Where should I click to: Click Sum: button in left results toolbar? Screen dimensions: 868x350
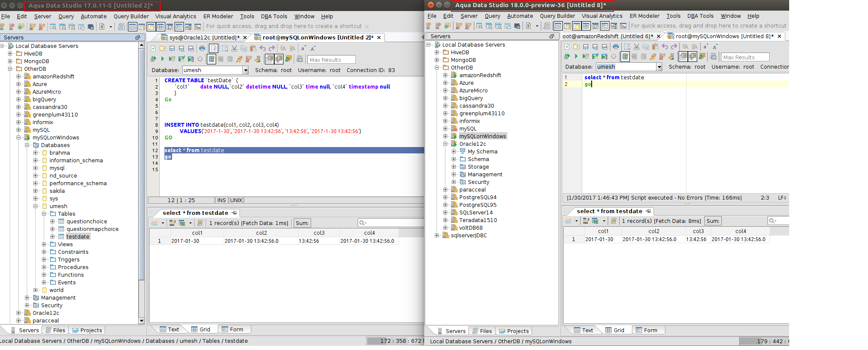tap(302, 223)
